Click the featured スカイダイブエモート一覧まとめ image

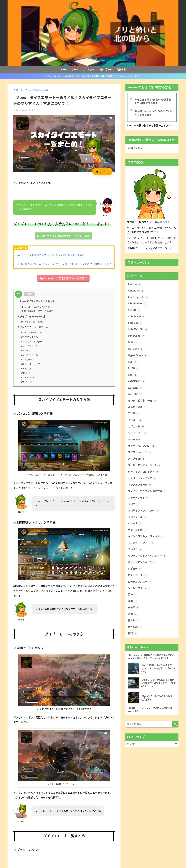[64, 143]
